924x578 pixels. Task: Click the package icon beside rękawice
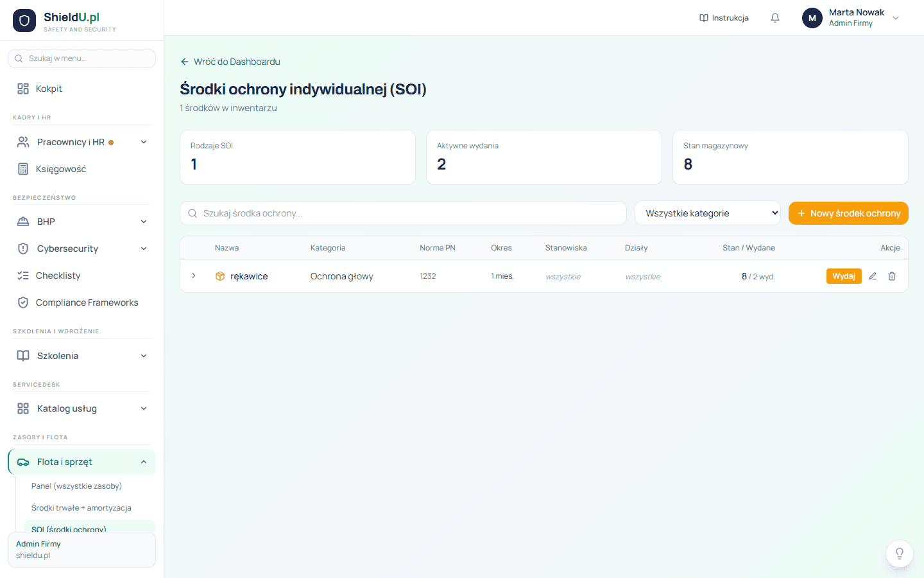[x=220, y=276]
